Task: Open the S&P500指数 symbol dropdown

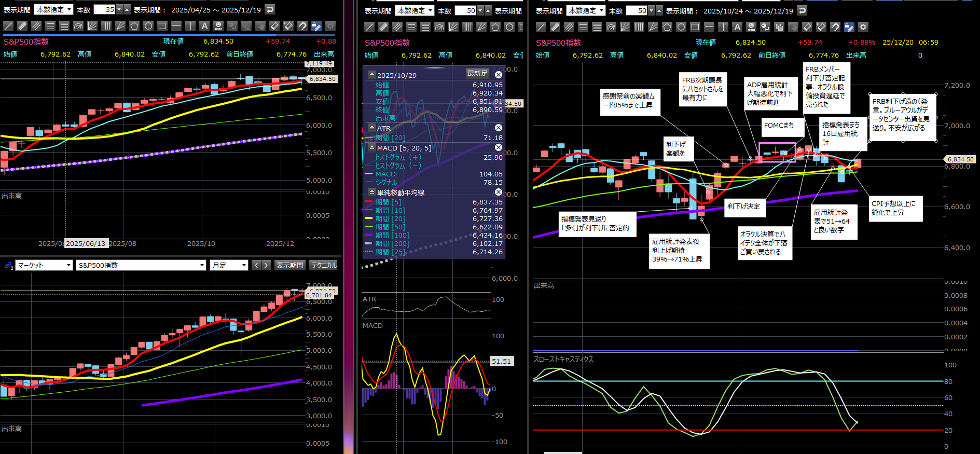Action: pos(141,265)
